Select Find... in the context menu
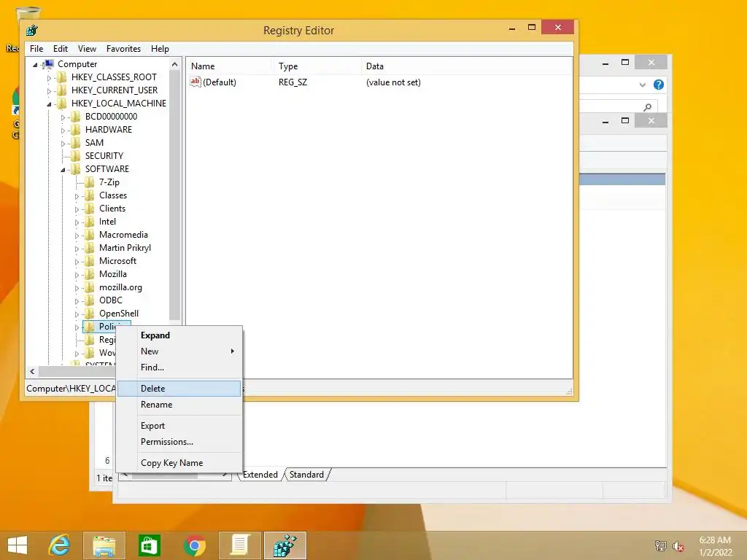747x560 pixels. point(179,367)
